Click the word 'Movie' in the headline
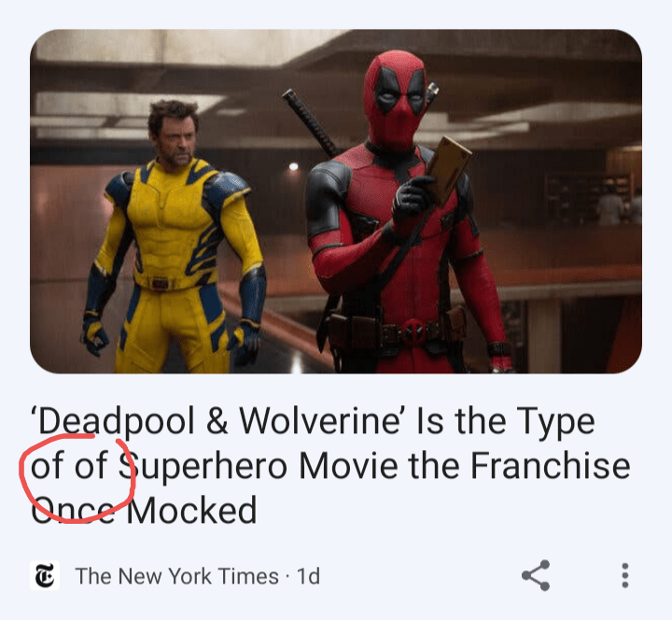Viewport: 672px width, 620px height. pos(348,466)
